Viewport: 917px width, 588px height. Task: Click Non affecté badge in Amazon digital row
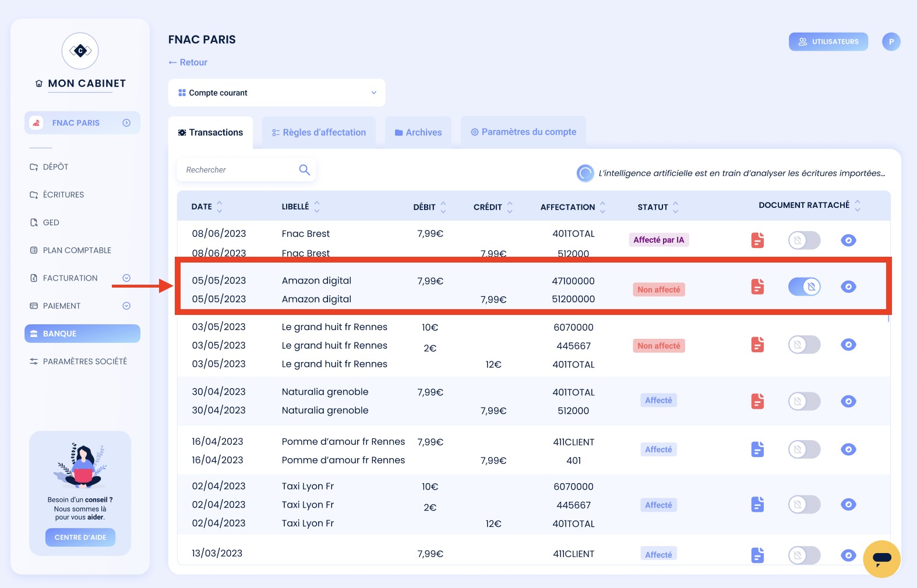point(659,289)
